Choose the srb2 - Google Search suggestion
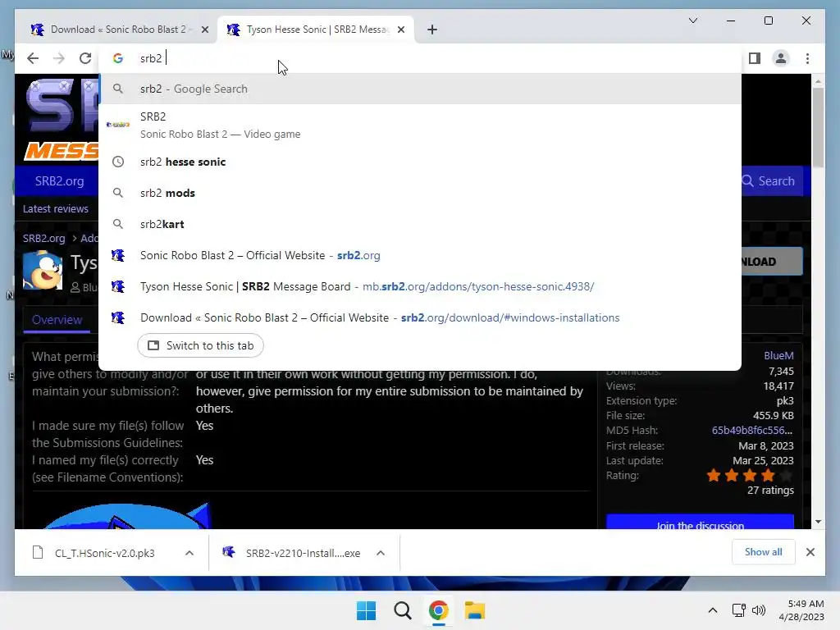This screenshot has width=840, height=630. point(420,89)
